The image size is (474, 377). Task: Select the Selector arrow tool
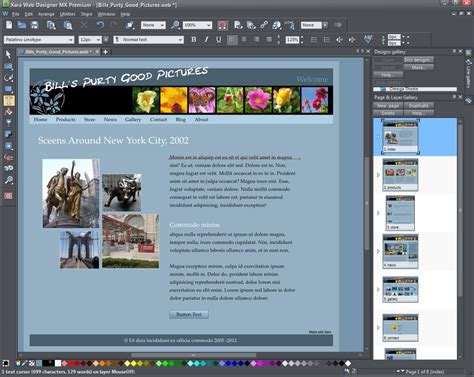click(8, 54)
